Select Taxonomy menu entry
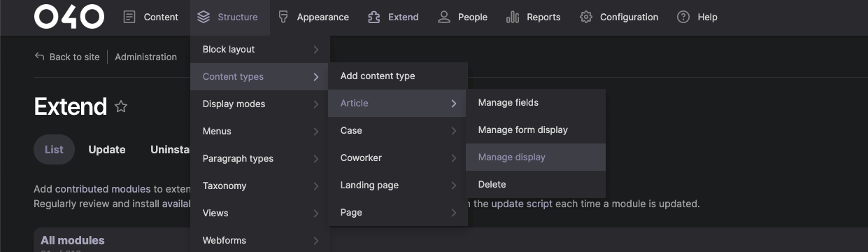 coord(259,186)
